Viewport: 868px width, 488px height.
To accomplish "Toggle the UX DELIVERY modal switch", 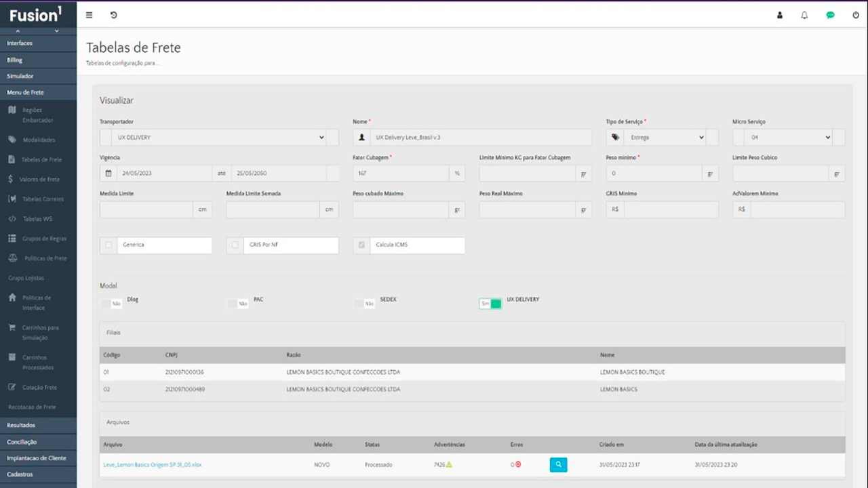I will (x=490, y=304).
